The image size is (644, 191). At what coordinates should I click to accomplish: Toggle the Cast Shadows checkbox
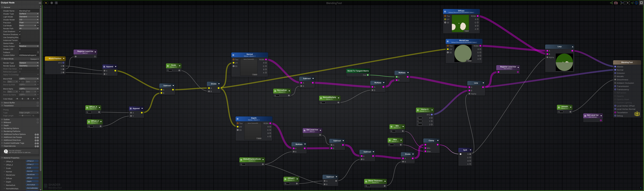click(x=20, y=32)
